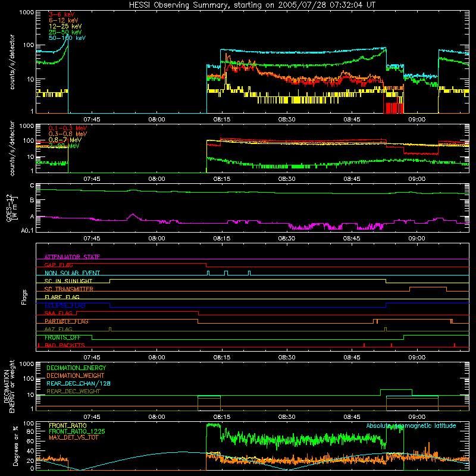Image resolution: width=476 pixels, height=476 pixels.
Task: Select the AAZ_FLAG label
Action: pyautogui.click(x=58, y=329)
